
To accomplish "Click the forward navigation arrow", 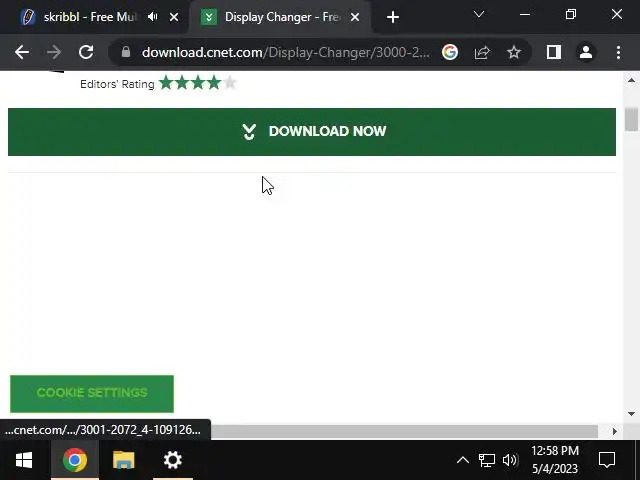I will (x=53, y=52).
